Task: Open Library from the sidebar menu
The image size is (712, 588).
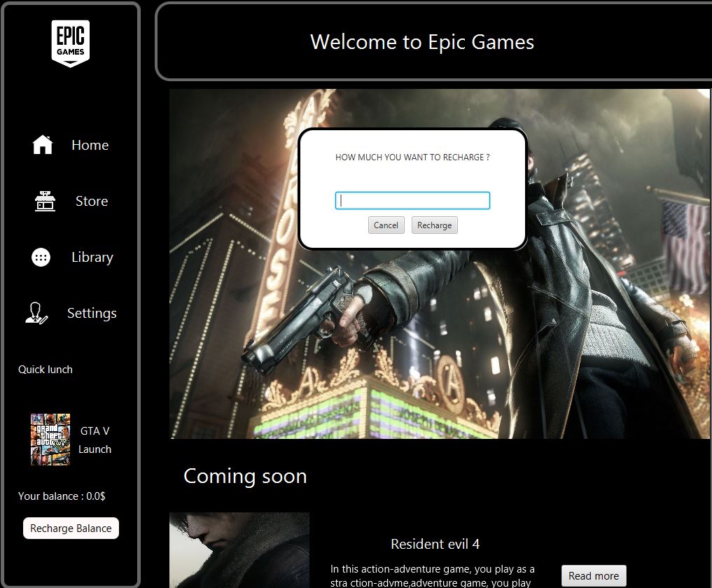Action: point(92,257)
